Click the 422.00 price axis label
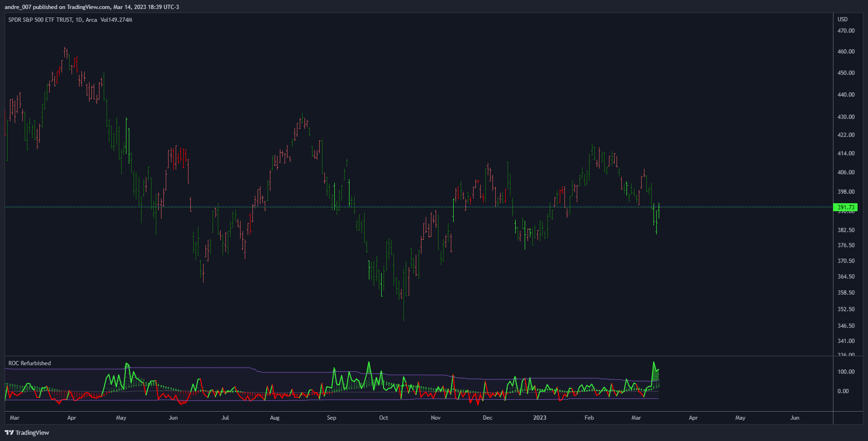868x441 pixels. pos(846,135)
